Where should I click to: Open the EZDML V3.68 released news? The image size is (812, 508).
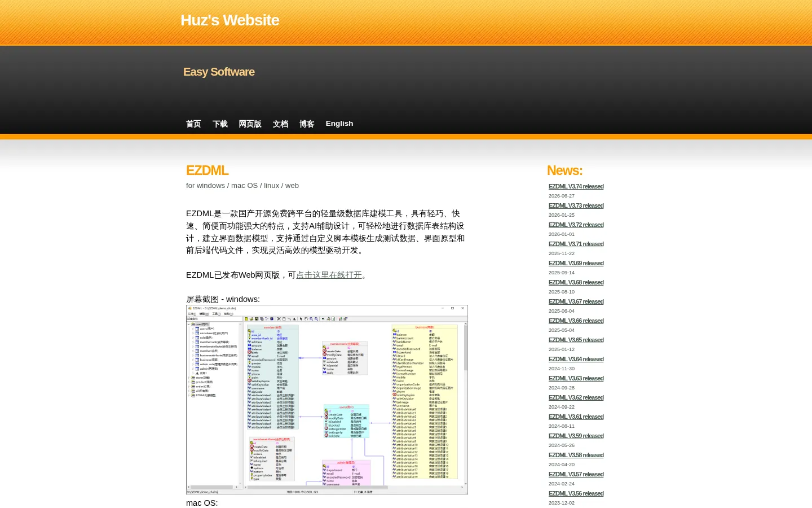[x=576, y=282]
